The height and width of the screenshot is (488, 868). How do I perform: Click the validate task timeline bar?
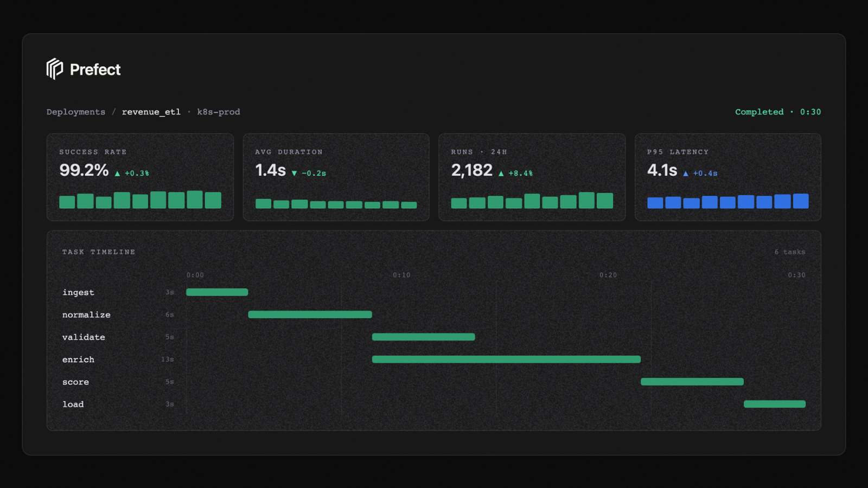[x=423, y=337]
